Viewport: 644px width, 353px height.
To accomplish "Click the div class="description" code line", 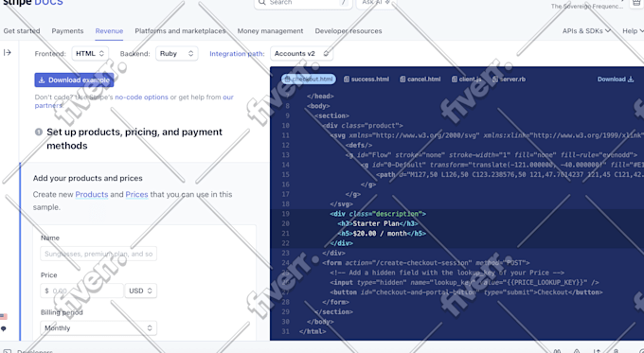I will pos(378,214).
